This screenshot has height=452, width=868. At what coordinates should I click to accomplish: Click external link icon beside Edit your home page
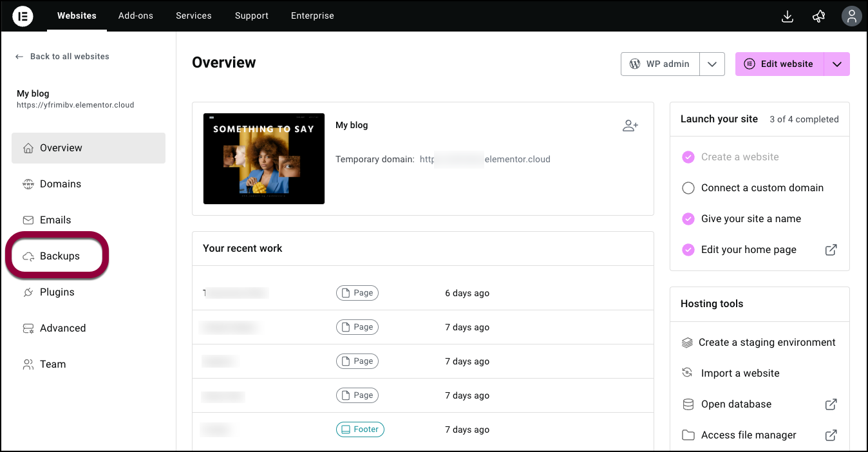tap(831, 250)
